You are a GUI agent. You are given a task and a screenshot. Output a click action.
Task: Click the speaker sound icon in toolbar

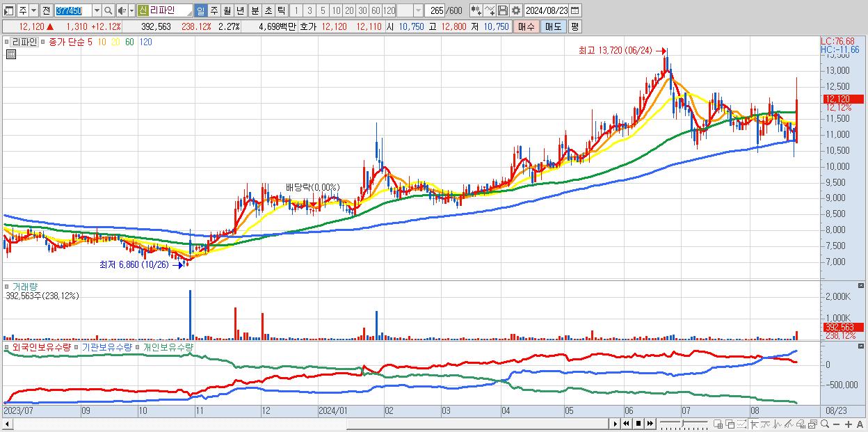tap(122, 10)
